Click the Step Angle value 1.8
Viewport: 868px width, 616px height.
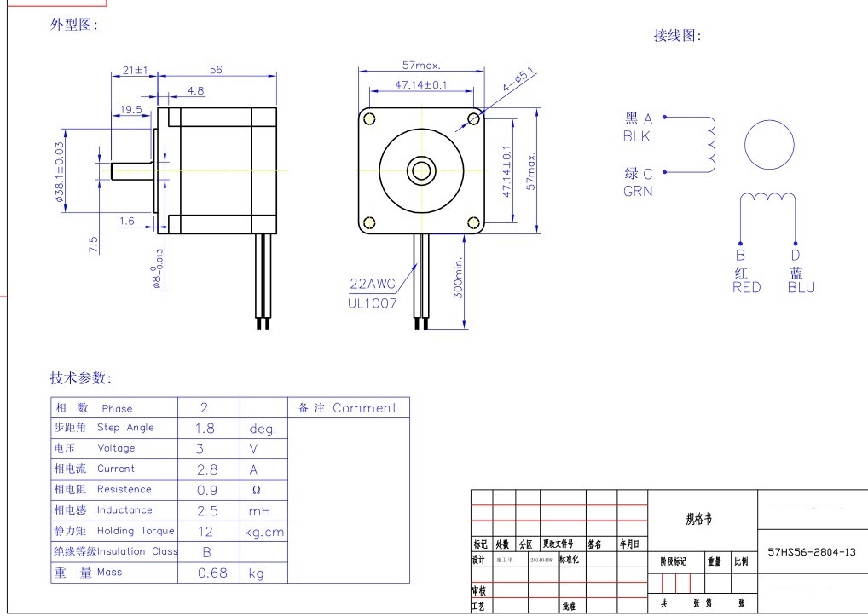point(205,429)
